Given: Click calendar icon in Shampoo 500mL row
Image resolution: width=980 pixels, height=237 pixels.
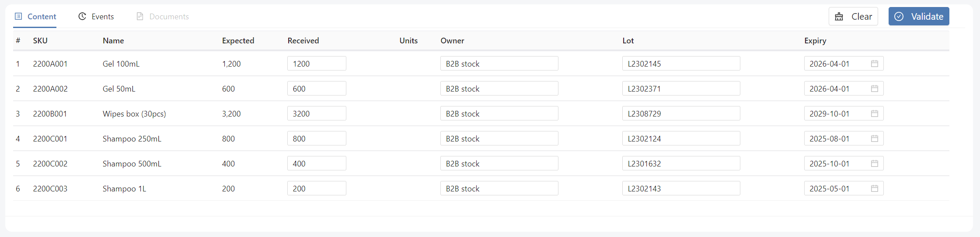Looking at the screenshot, I should [x=874, y=163].
